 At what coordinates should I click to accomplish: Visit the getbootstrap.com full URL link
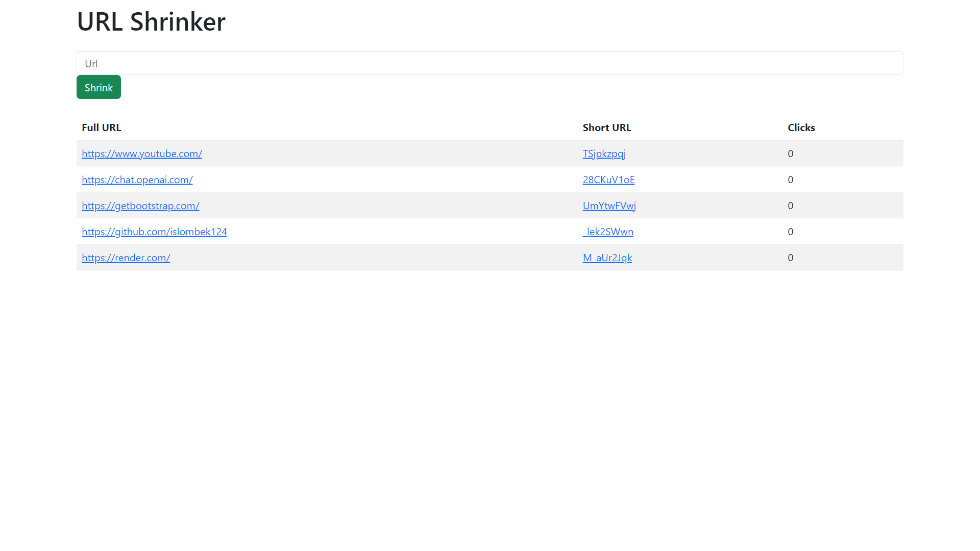[x=140, y=206]
